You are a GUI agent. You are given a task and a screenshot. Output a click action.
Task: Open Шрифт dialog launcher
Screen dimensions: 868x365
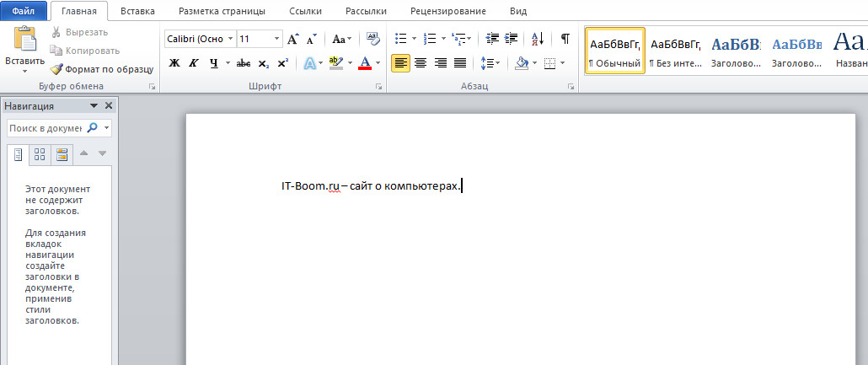pyautogui.click(x=379, y=87)
